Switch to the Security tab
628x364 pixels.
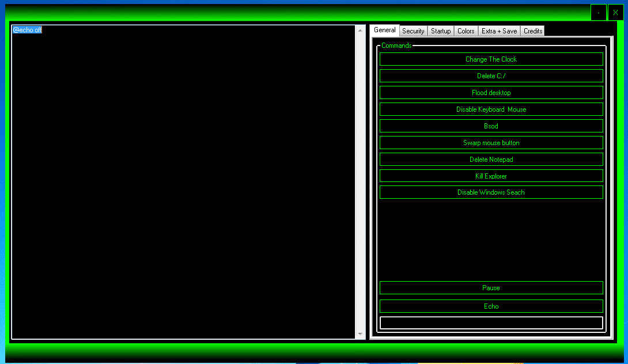pyautogui.click(x=413, y=31)
